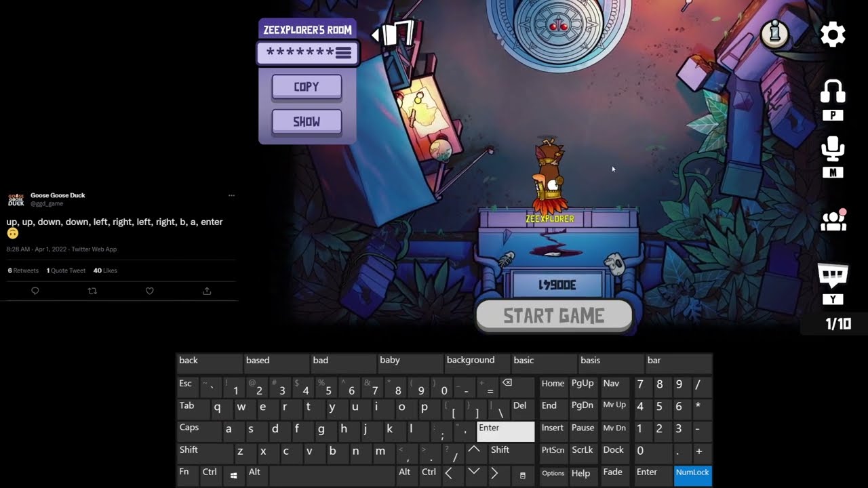Open the players list icon
The image size is (868, 488).
833,220
